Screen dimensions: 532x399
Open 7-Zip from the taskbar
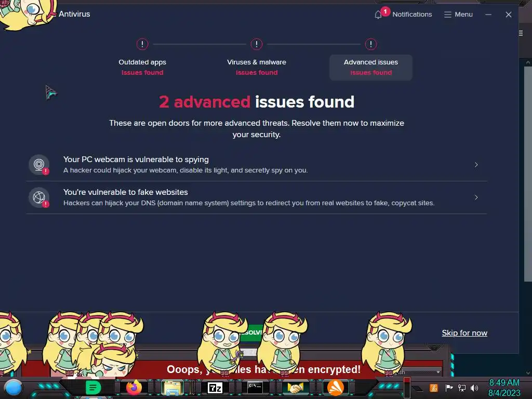[215, 388]
